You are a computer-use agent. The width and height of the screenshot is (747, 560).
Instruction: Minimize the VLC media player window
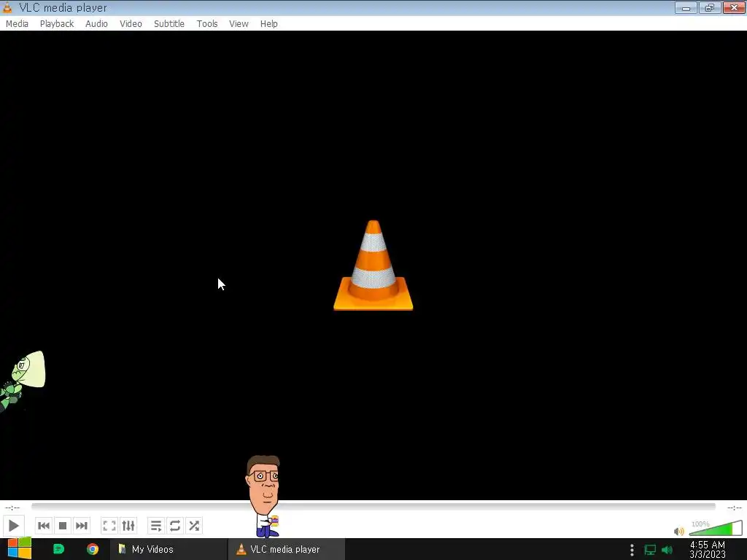point(686,7)
